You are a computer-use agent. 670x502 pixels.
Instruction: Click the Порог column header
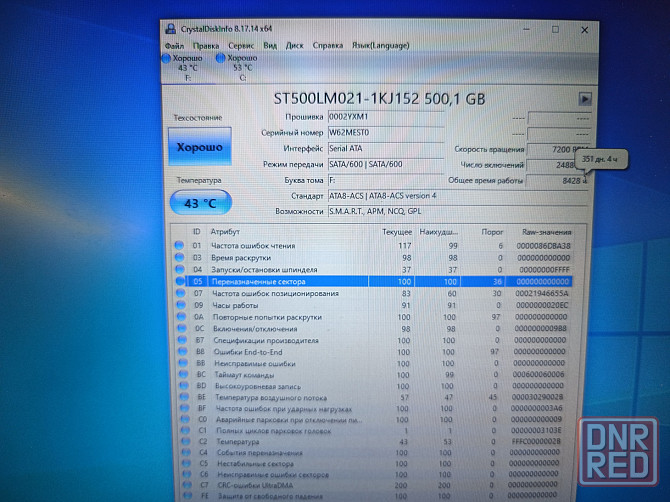(492, 232)
